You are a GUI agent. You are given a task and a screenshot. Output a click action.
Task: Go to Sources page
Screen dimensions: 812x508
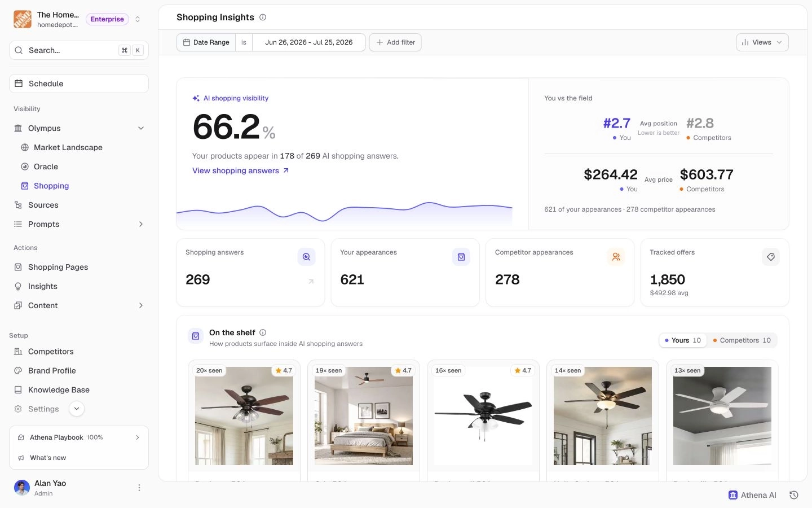[x=43, y=205]
